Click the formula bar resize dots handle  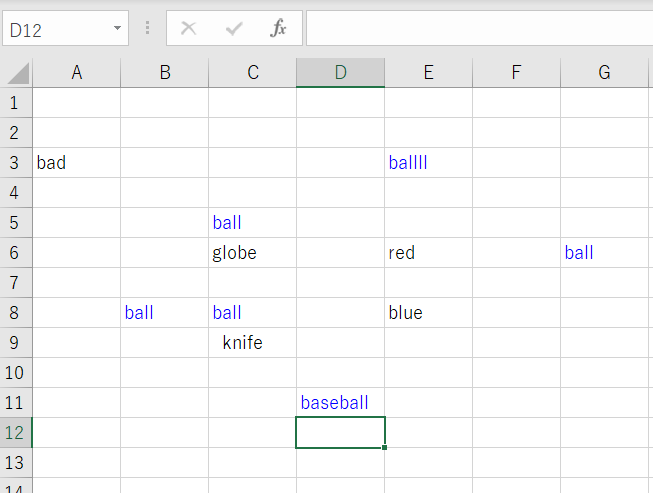(x=147, y=28)
